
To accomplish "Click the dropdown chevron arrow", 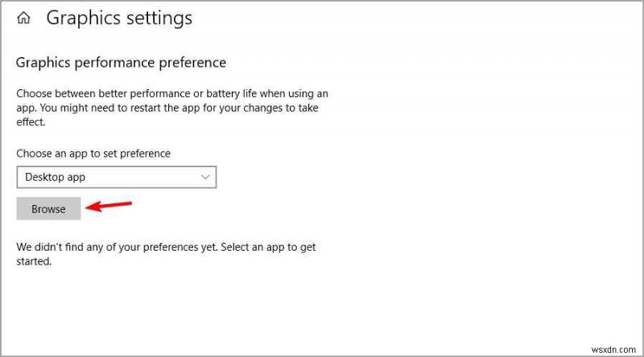I will [x=205, y=177].
